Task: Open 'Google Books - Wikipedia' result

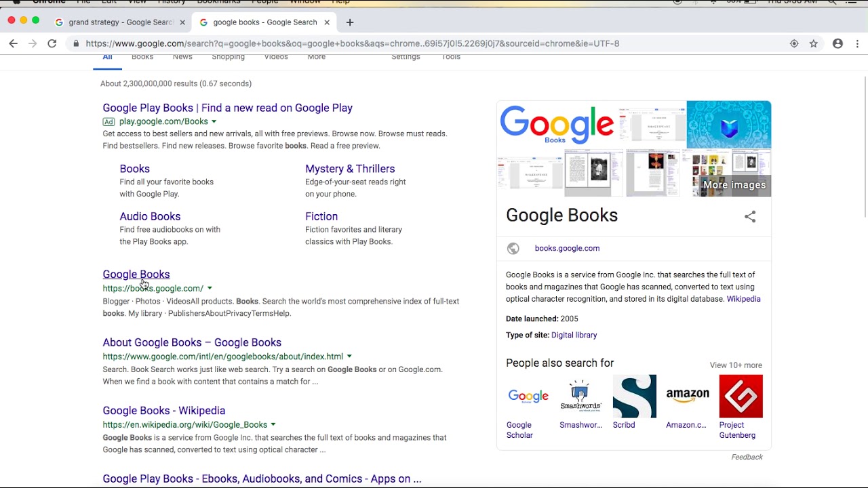Action: coord(164,411)
